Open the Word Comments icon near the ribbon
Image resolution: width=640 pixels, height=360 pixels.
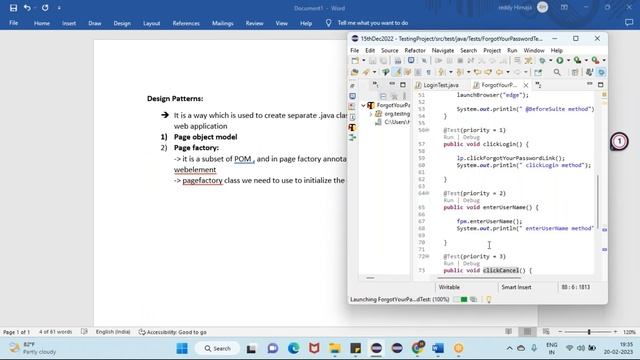coord(629,23)
